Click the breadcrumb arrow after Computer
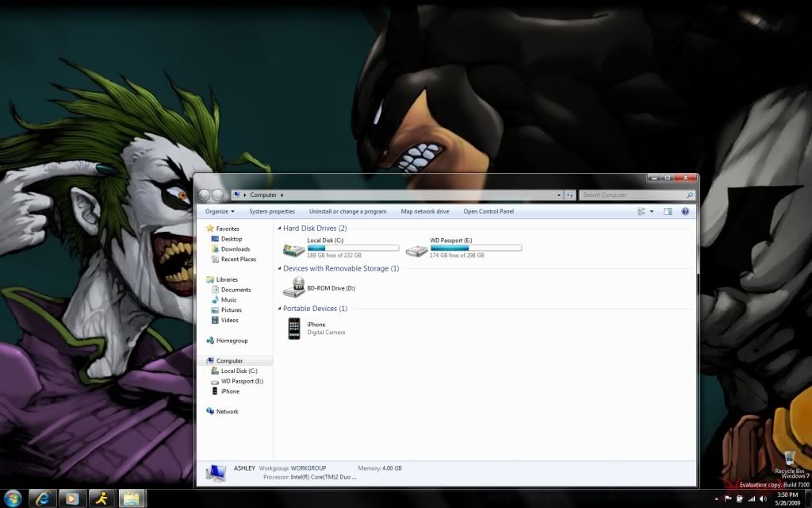The width and height of the screenshot is (812, 508). [x=282, y=195]
